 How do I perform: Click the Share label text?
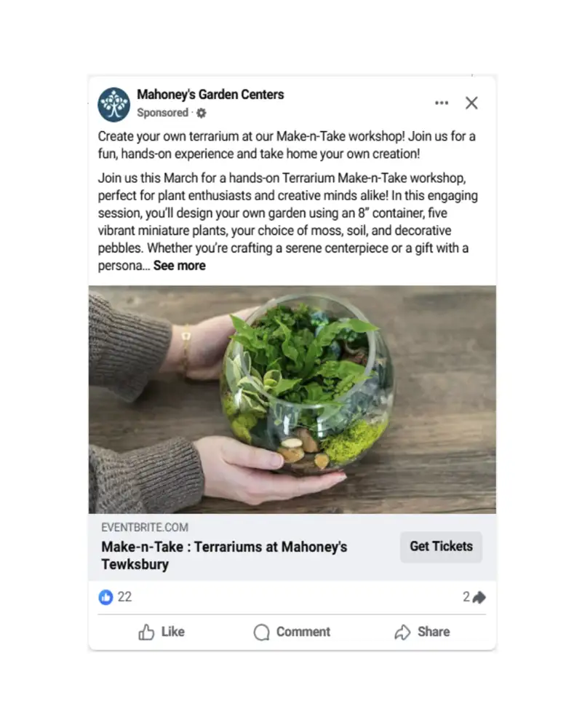(434, 632)
